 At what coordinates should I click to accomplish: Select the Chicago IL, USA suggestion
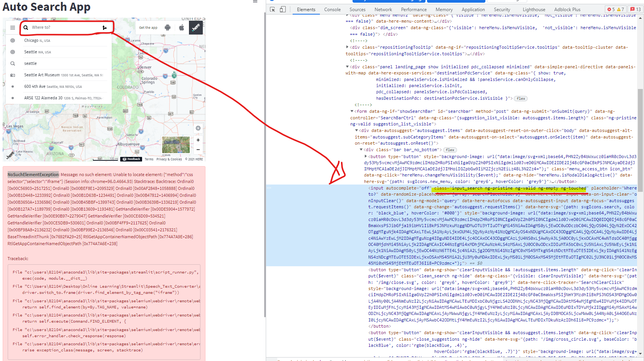[59, 40]
